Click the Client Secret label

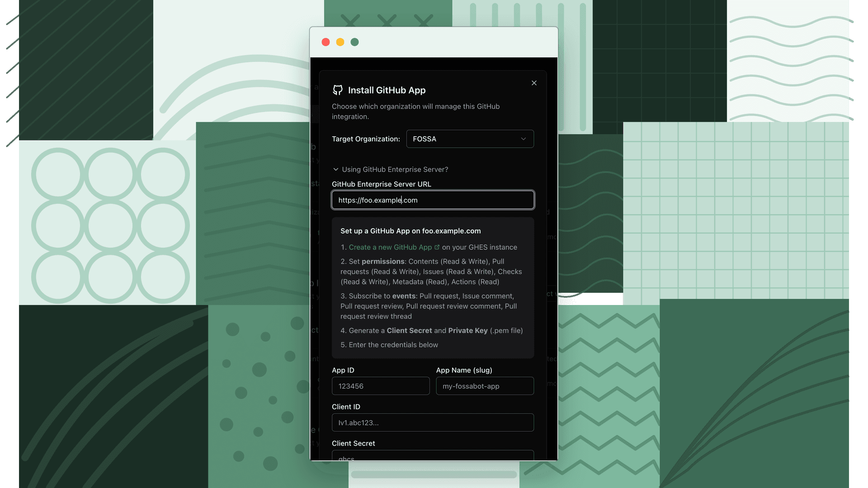[x=353, y=443]
